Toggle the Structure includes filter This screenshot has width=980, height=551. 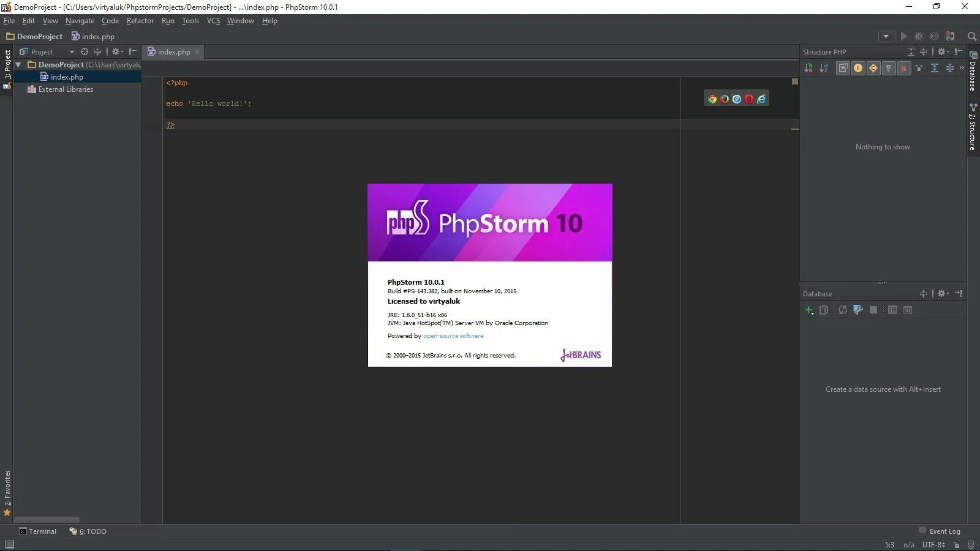tap(919, 69)
